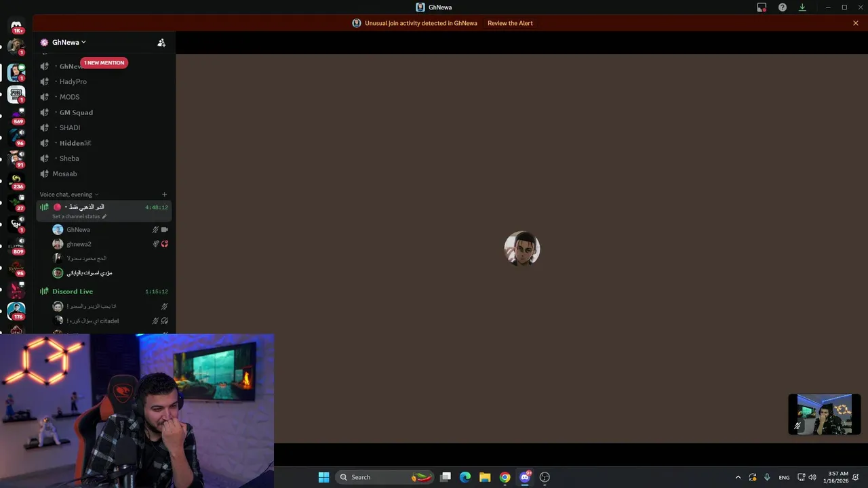Click the taskbar Search box
Screen dimensions: 868x488
(x=385, y=477)
